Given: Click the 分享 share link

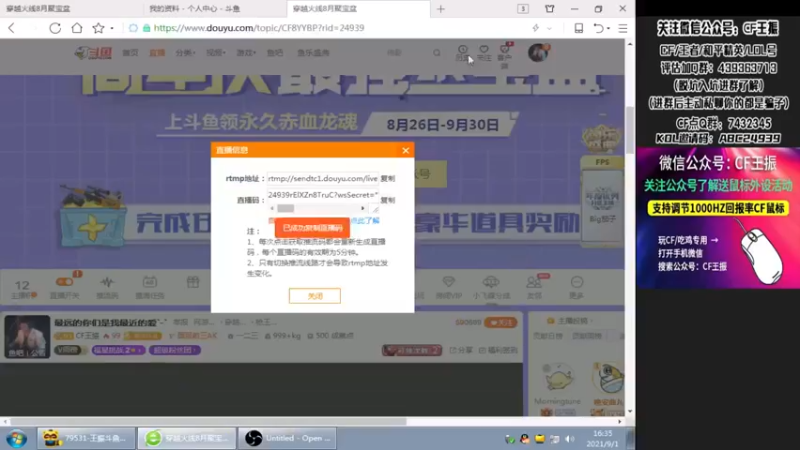Looking at the screenshot, I should click(x=461, y=350).
